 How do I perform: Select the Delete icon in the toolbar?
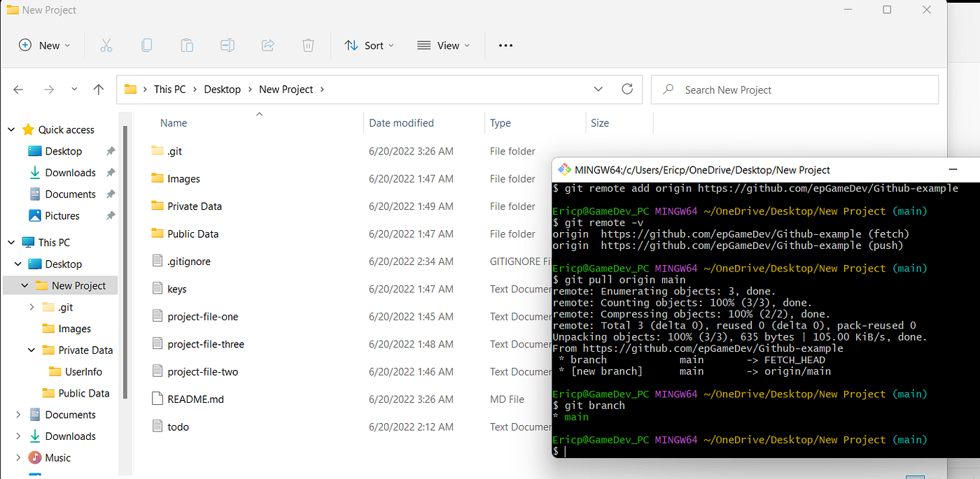308,45
